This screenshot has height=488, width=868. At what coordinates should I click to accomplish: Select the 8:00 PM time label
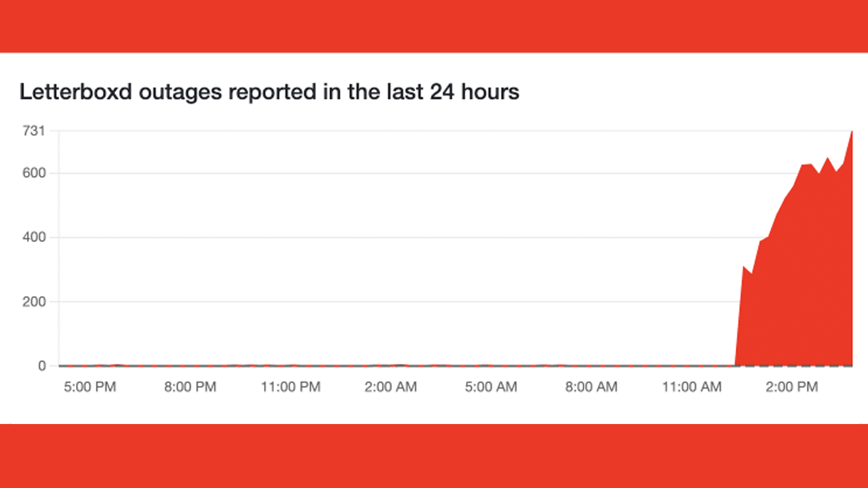pyautogui.click(x=190, y=387)
